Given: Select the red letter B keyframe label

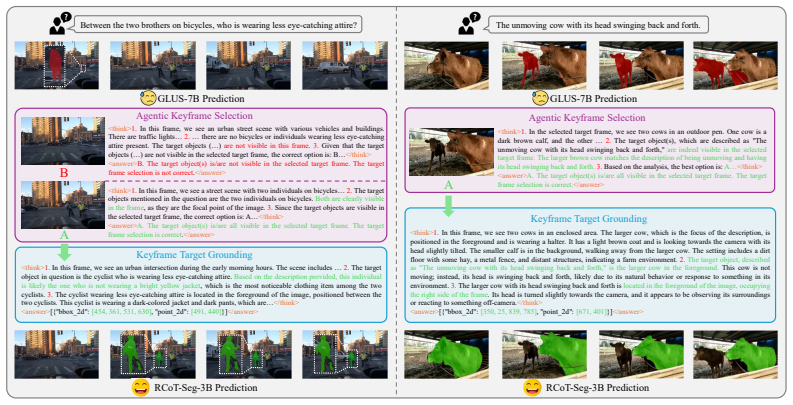Looking at the screenshot, I should pyautogui.click(x=64, y=173).
